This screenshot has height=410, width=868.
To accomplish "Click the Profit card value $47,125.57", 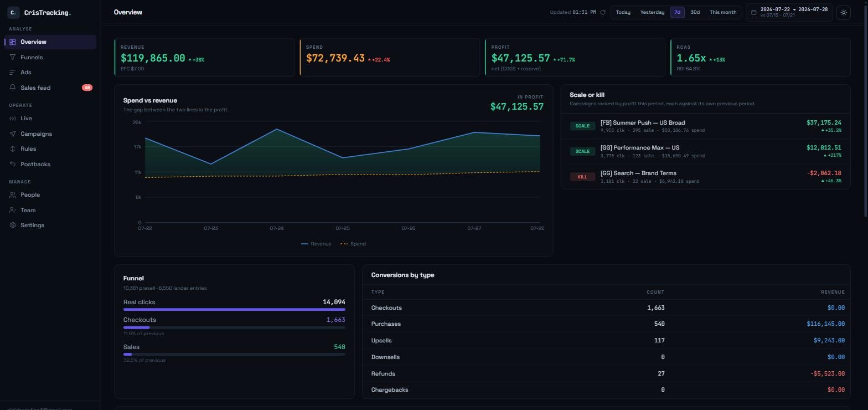I will click(x=521, y=58).
